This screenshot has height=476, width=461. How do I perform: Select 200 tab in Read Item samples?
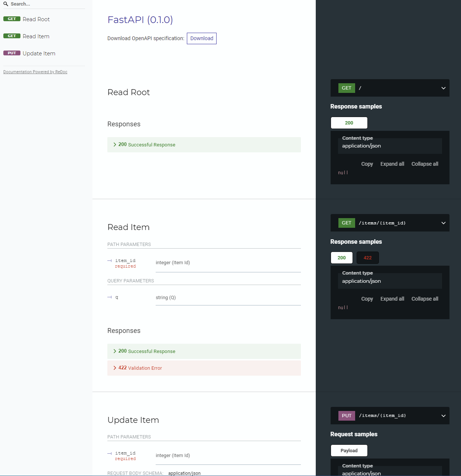click(x=342, y=258)
